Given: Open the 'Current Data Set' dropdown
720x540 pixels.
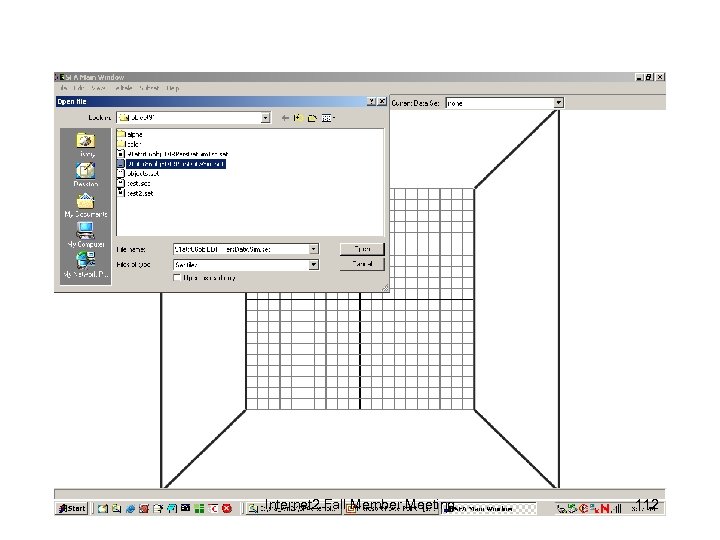Looking at the screenshot, I should (558, 103).
